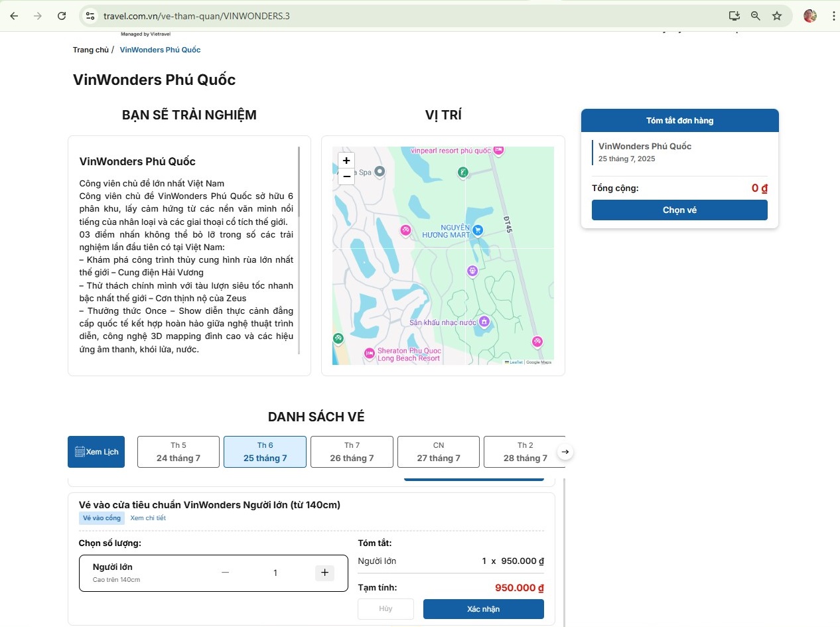Select Th 5 24 tháng 7 date
The width and height of the screenshot is (840, 627).
(178, 452)
